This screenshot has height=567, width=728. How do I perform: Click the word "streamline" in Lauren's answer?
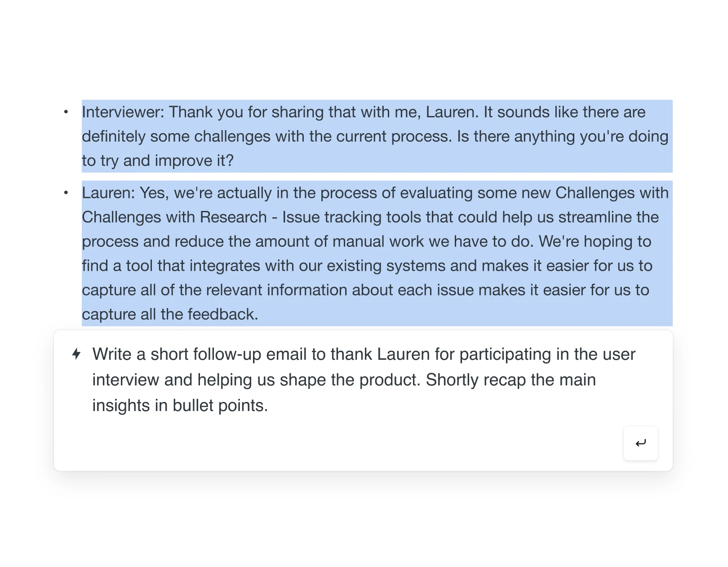pos(595,217)
